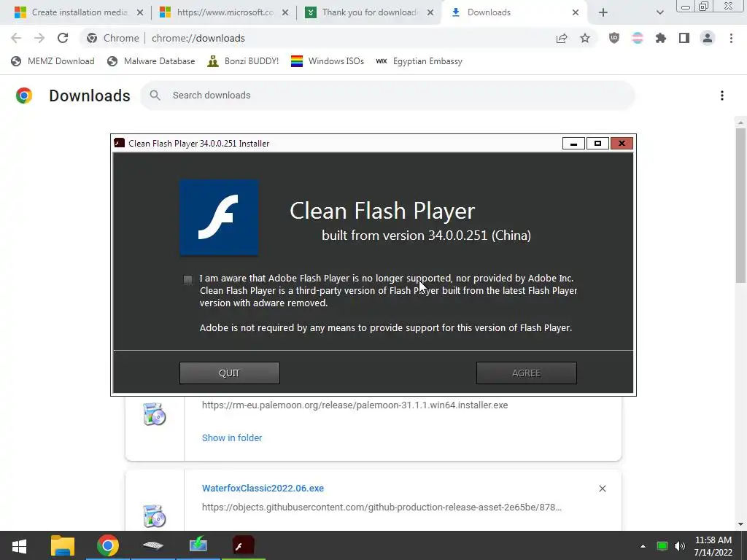Open the Extensions puzzle menu
The image size is (747, 560).
[x=661, y=38]
